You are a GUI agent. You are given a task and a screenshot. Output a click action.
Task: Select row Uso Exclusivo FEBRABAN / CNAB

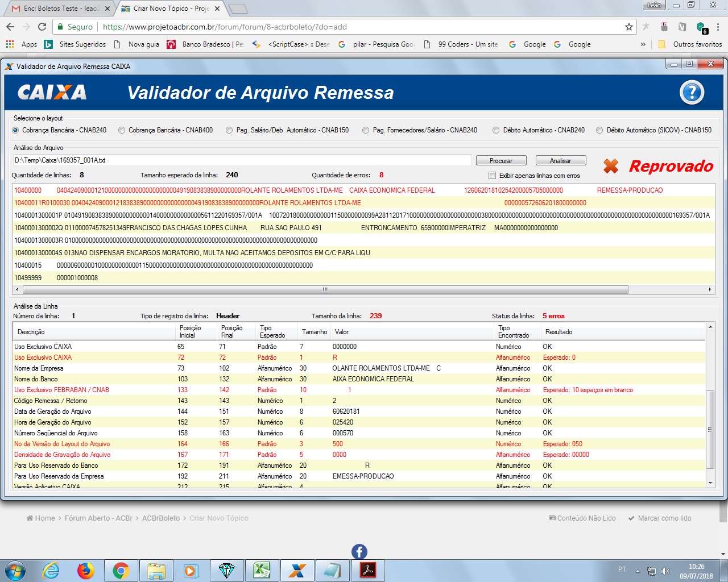coord(359,390)
